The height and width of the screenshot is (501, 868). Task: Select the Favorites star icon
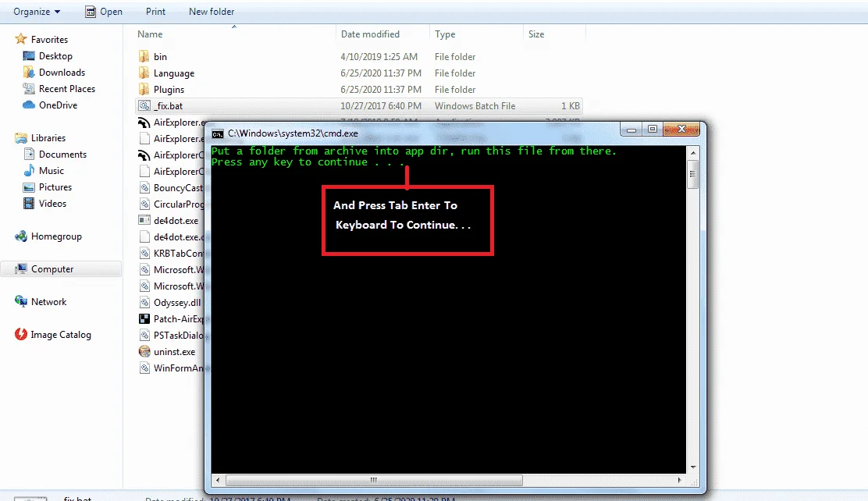(21, 39)
